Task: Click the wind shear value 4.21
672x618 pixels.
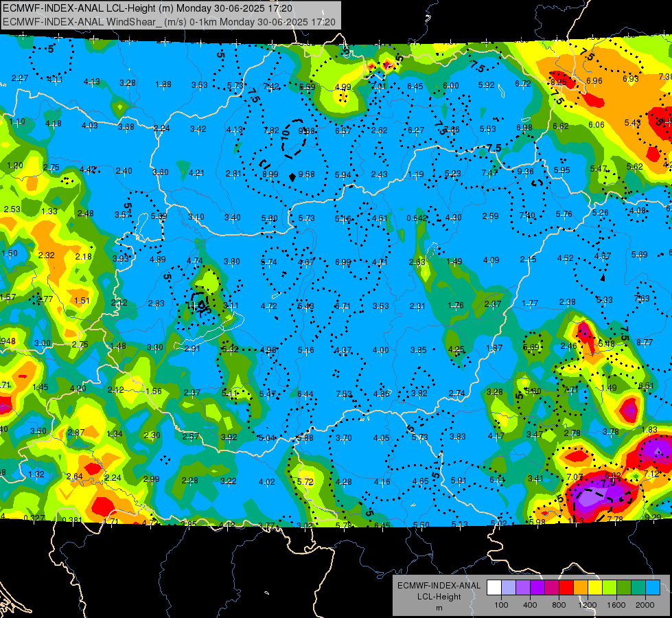Action: pyautogui.click(x=196, y=173)
